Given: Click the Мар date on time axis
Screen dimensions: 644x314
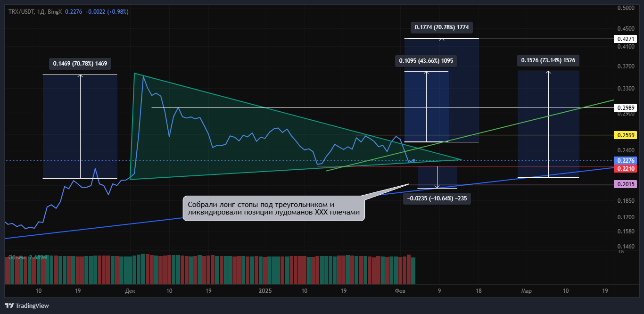Looking at the screenshot, I should tap(526, 291).
